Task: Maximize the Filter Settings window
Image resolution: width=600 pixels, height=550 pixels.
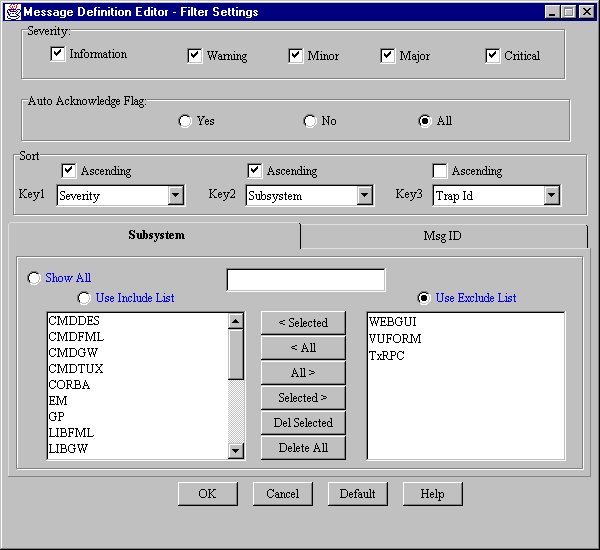Action: (569, 12)
